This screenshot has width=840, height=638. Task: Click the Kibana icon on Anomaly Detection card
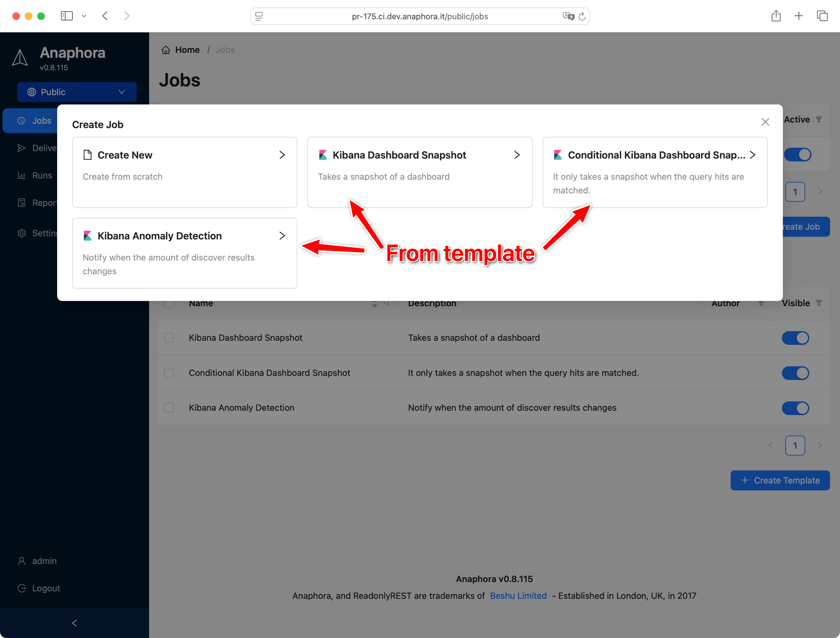pyautogui.click(x=87, y=236)
